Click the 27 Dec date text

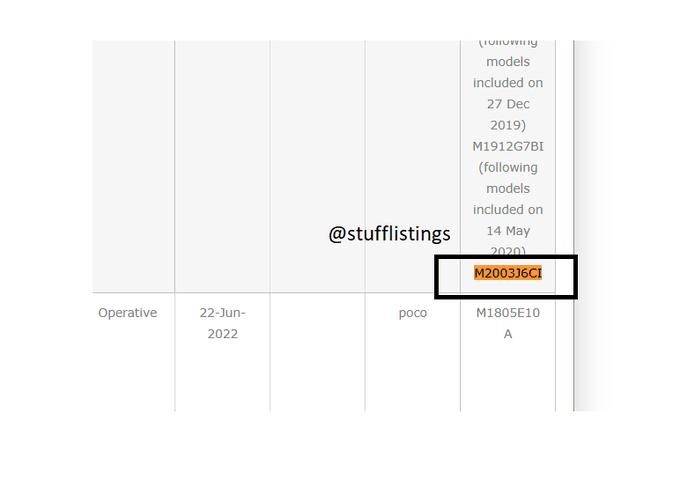508,104
